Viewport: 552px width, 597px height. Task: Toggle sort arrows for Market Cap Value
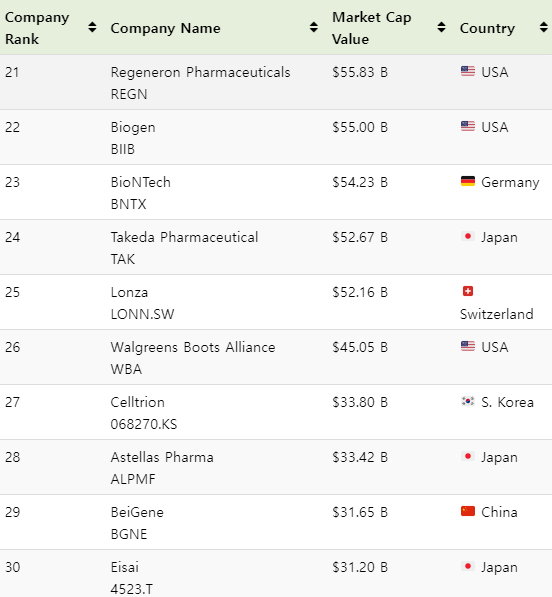click(x=441, y=27)
